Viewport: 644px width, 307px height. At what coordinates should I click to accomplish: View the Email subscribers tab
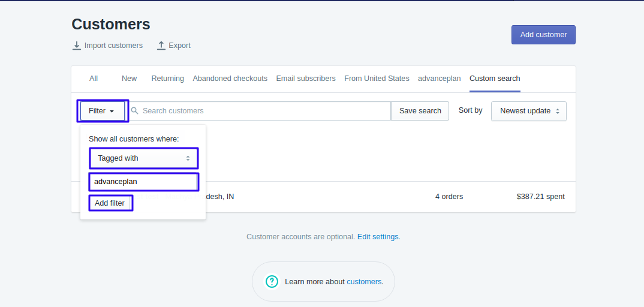(306, 79)
